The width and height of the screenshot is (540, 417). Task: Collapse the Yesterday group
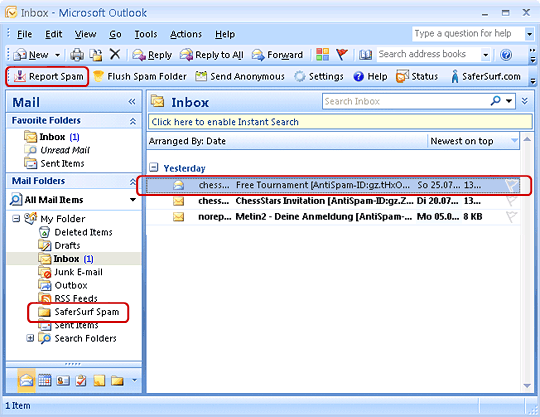click(x=154, y=168)
